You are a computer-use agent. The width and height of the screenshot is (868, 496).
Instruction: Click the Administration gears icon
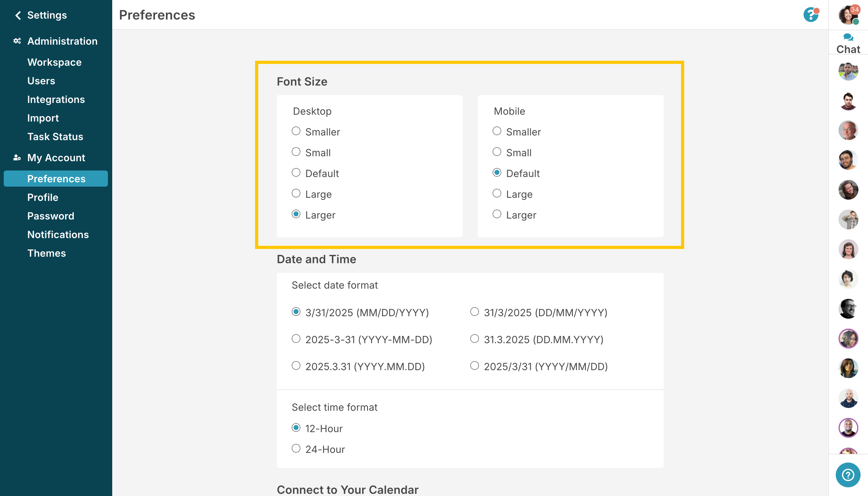tap(17, 41)
